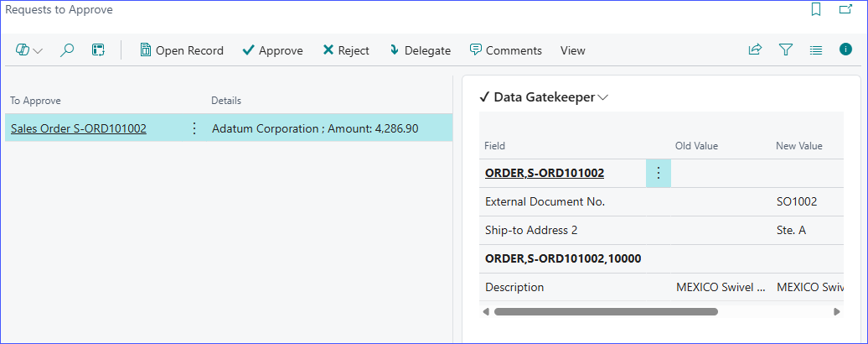Delegate the approval request
This screenshot has height=344, width=868.
click(x=420, y=50)
